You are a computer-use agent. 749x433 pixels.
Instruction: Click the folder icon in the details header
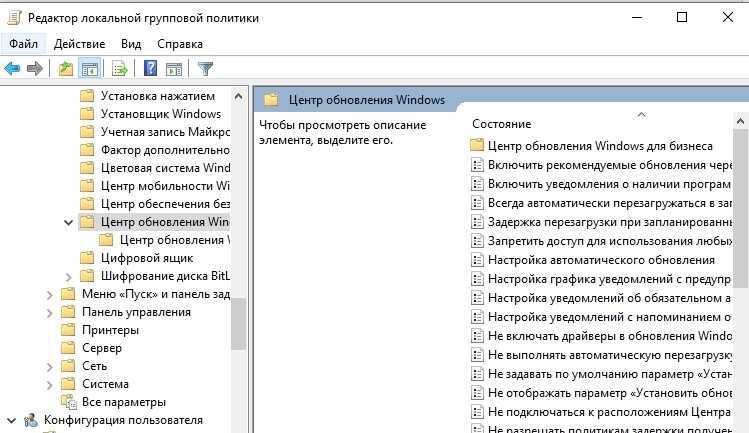click(271, 99)
